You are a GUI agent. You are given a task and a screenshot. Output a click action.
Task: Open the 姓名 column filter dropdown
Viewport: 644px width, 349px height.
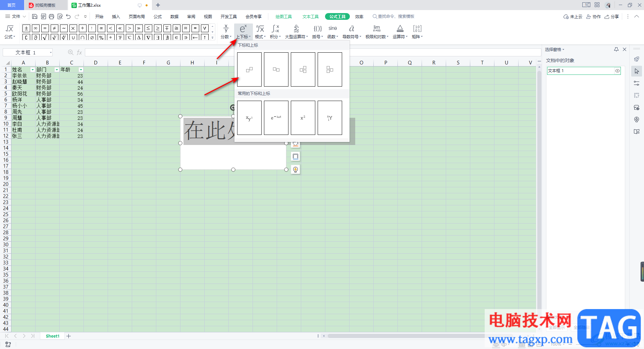point(33,70)
